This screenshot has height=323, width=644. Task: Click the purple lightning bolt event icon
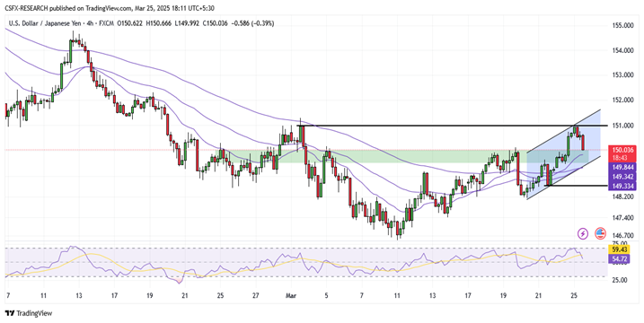[583, 233]
